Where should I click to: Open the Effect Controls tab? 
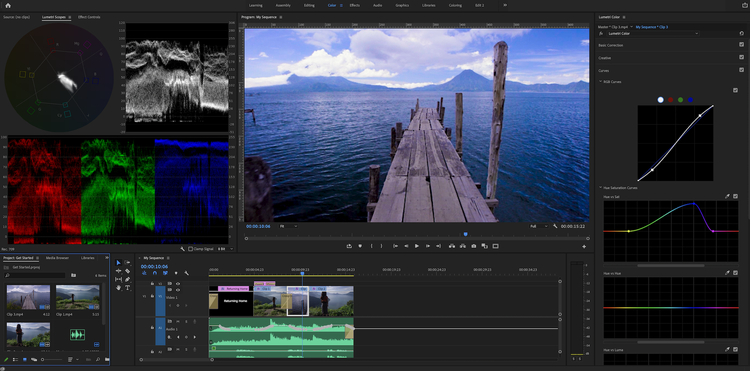(x=89, y=17)
